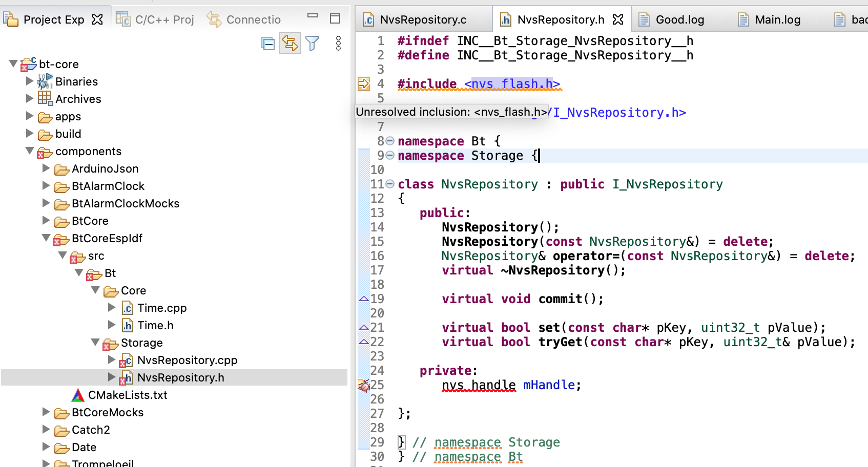868x467 pixels.
Task: Collapse the namespace Bt fold on line 8
Action: pos(389,140)
